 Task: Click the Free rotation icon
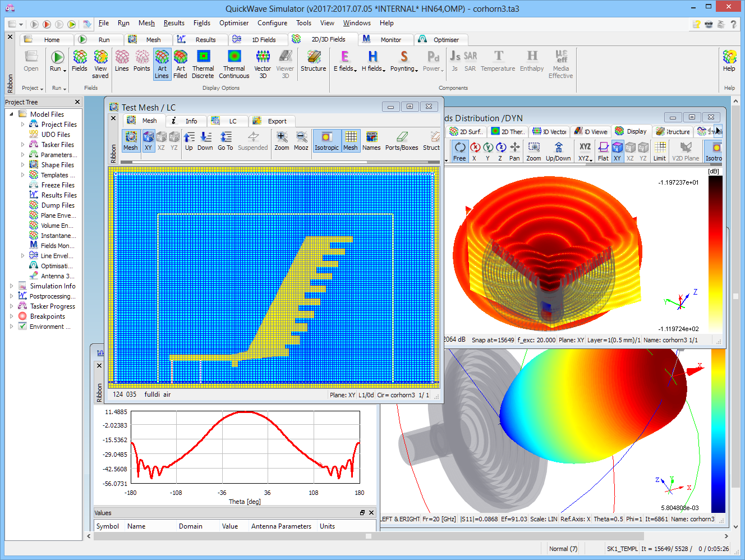click(459, 151)
